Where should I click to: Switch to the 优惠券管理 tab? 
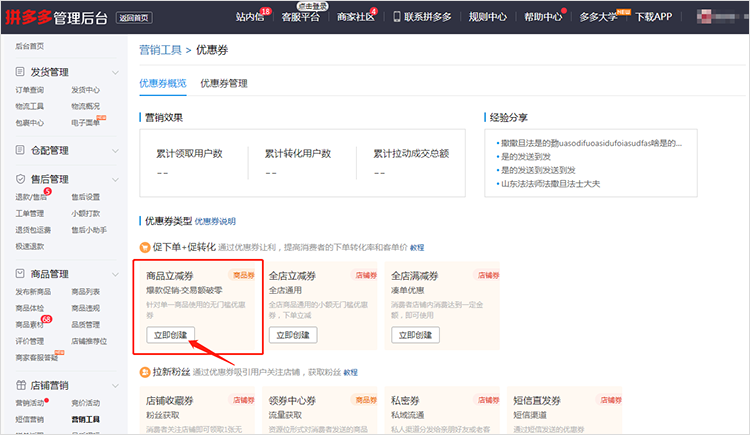pyautogui.click(x=224, y=83)
